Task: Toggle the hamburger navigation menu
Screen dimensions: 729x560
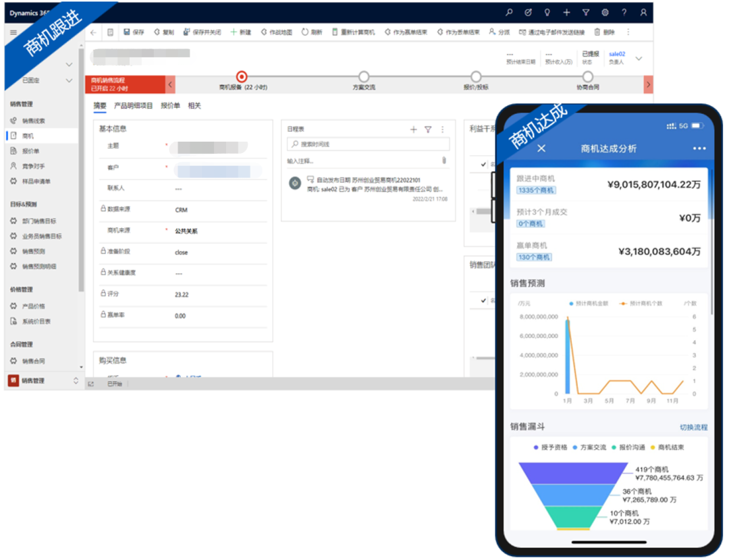Action: [13, 32]
